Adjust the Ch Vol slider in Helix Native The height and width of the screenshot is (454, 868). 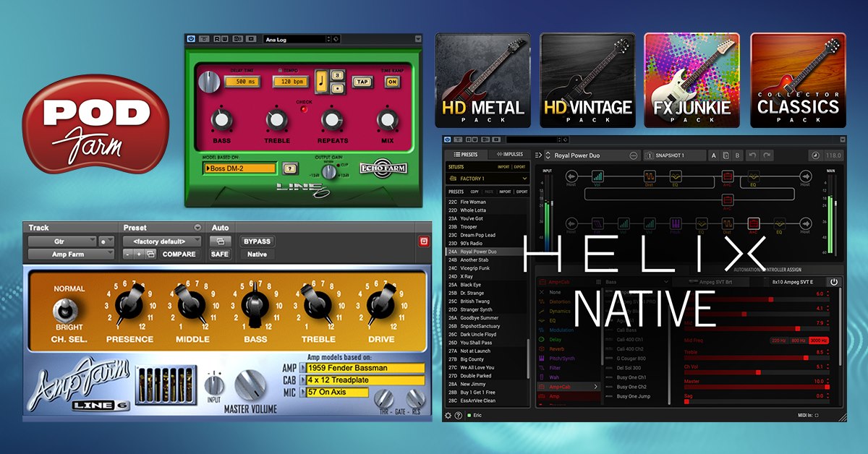coord(757,372)
